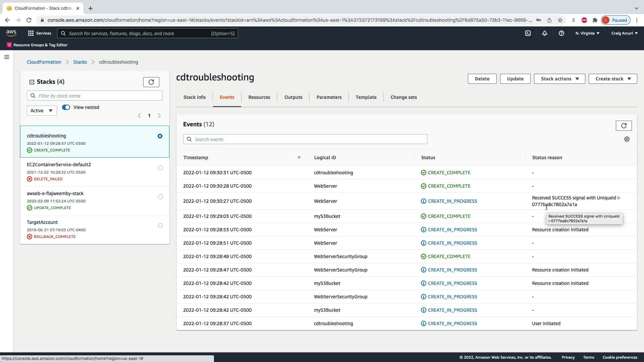The width and height of the screenshot is (644, 362).
Task: Open Events table settings gear
Action: click(627, 139)
